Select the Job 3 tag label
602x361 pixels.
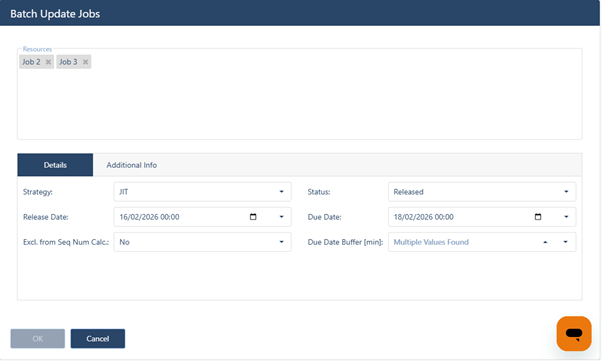[x=68, y=62]
